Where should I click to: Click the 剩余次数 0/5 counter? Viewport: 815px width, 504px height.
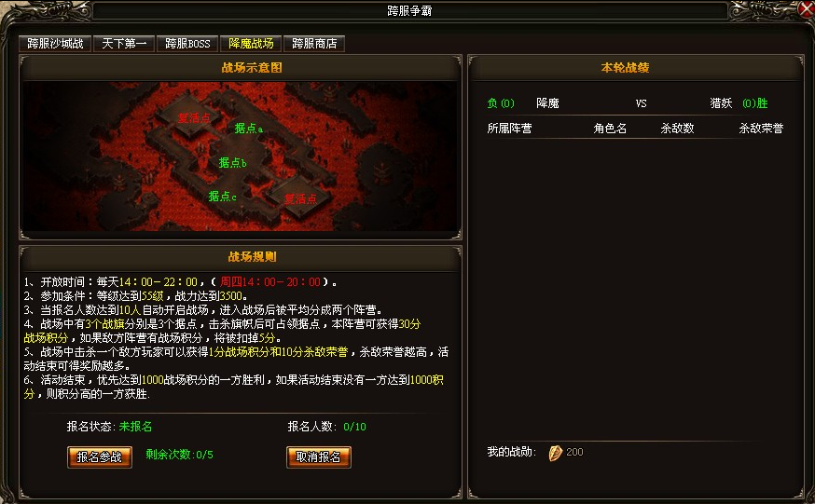pyautogui.click(x=179, y=455)
